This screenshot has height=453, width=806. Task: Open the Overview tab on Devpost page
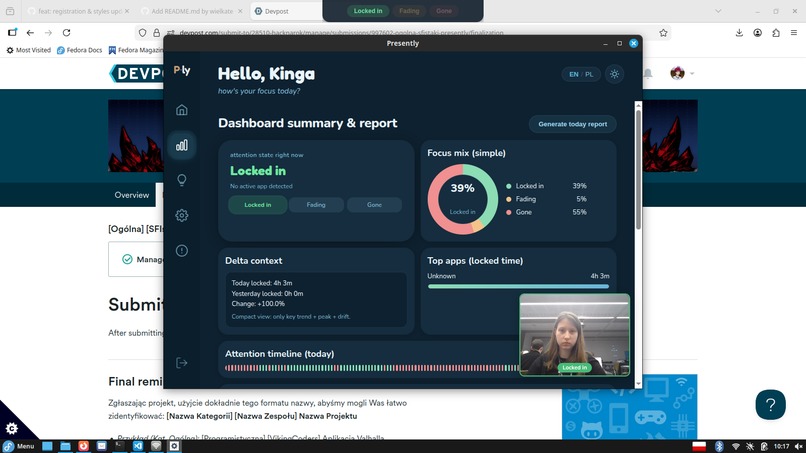coord(132,195)
